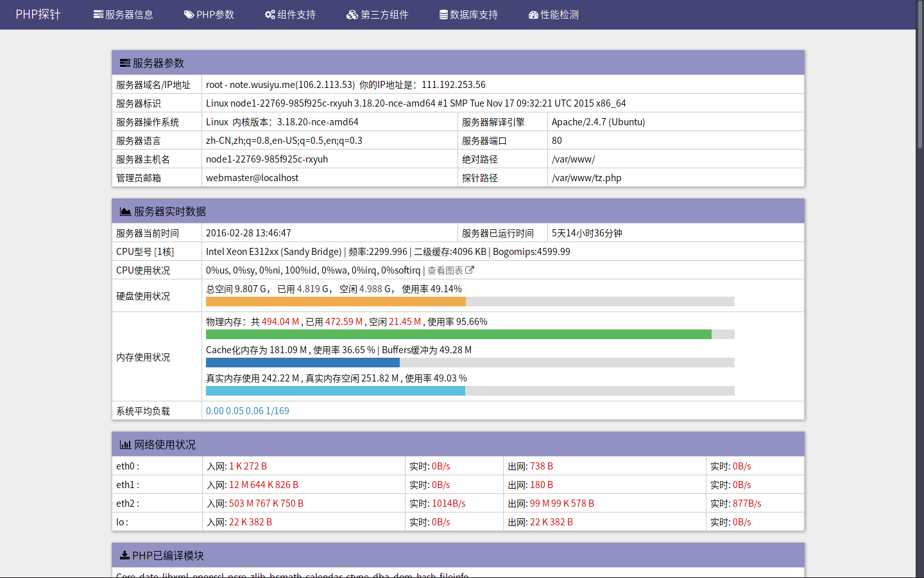This screenshot has width=924, height=578.
Task: Click lo outbound 22 K 382 B value
Action: click(551, 522)
